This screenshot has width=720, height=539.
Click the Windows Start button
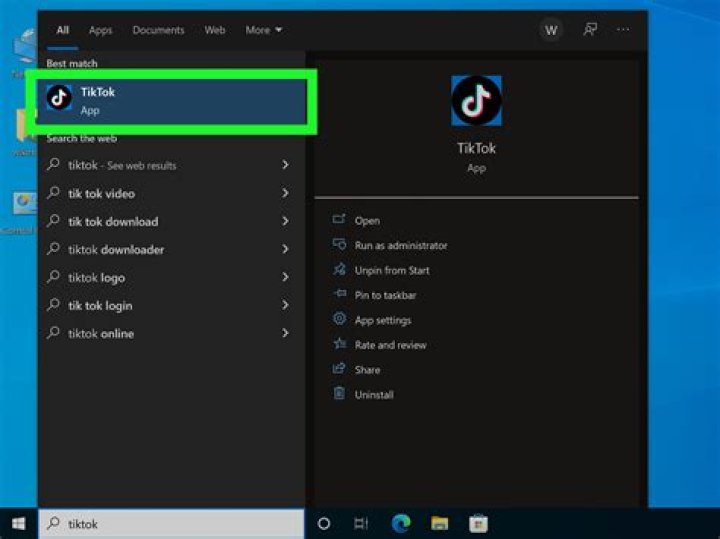(18, 523)
